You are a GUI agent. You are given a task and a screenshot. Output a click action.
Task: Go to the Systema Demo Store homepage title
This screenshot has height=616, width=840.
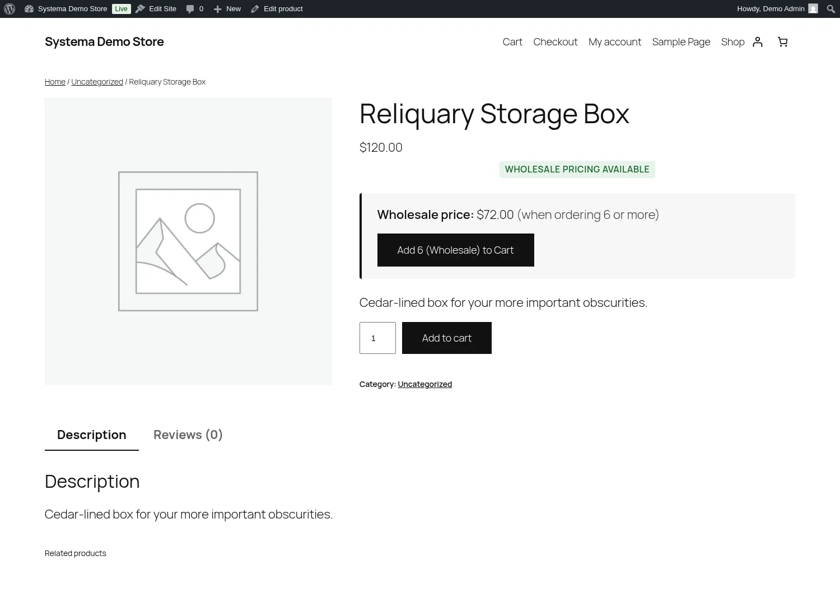click(x=104, y=42)
